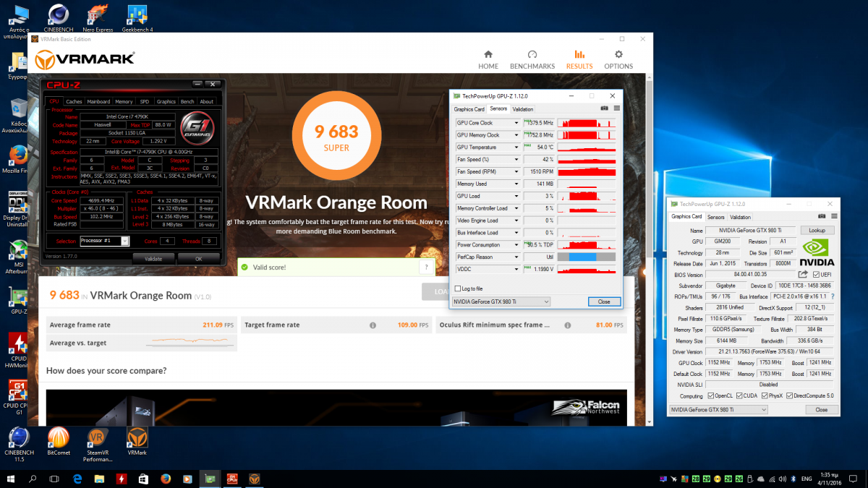Click the question mark beside Valid score
The width and height of the screenshot is (868, 488).
click(426, 267)
